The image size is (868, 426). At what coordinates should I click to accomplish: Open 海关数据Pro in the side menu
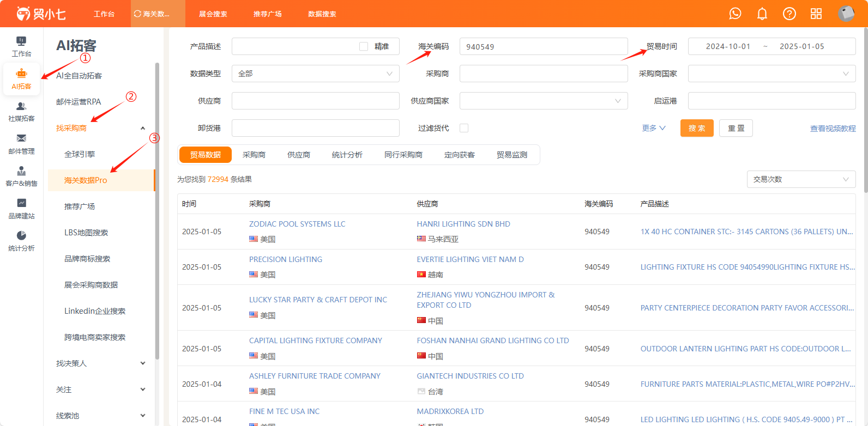click(x=101, y=180)
